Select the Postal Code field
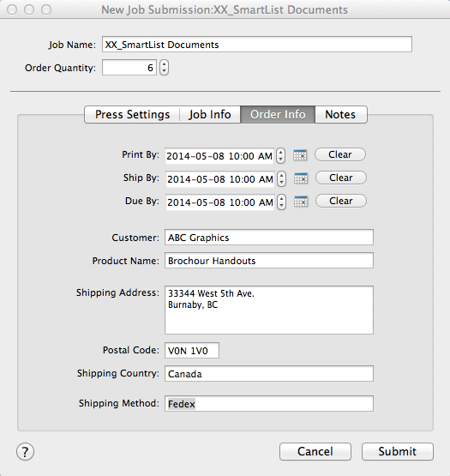 (x=192, y=351)
